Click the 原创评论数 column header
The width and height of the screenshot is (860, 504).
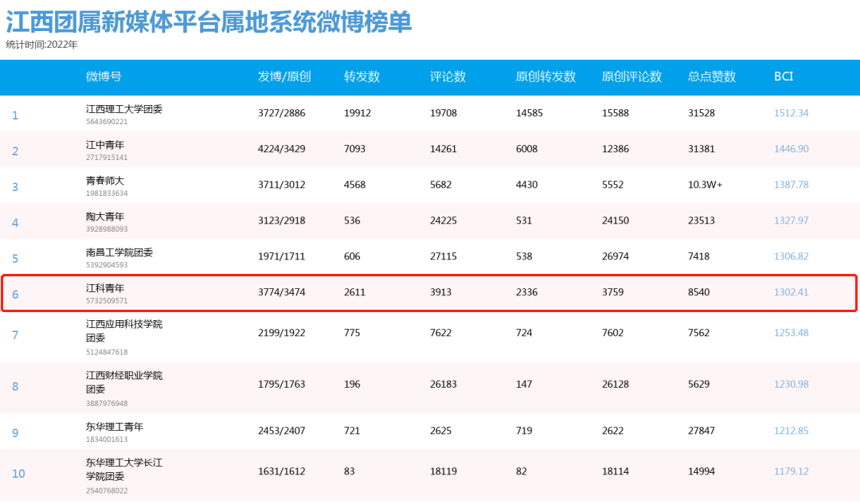[631, 76]
